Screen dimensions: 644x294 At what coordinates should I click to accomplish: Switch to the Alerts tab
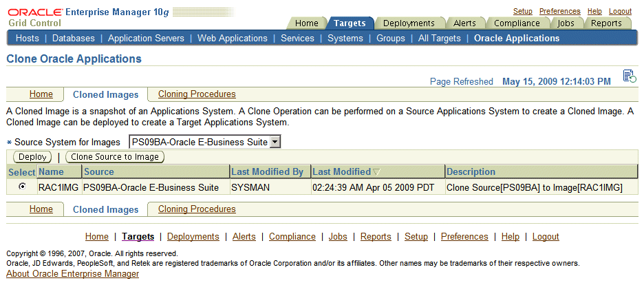[x=464, y=23]
